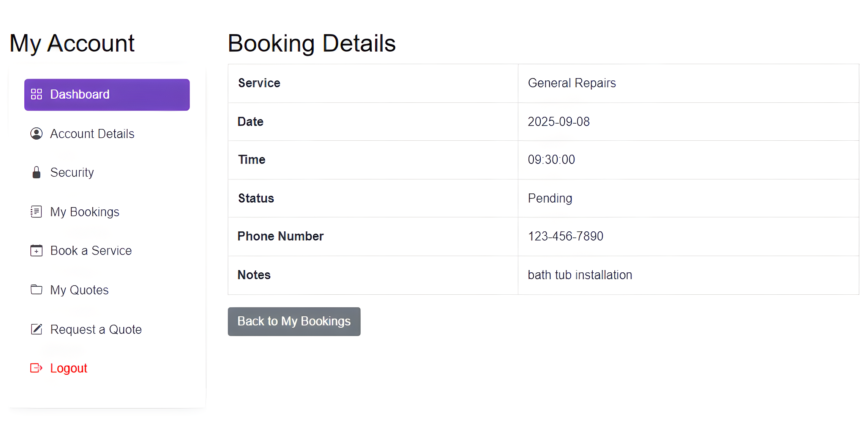Click the red Logout link
This screenshot has width=868, height=440.
pyautogui.click(x=68, y=368)
